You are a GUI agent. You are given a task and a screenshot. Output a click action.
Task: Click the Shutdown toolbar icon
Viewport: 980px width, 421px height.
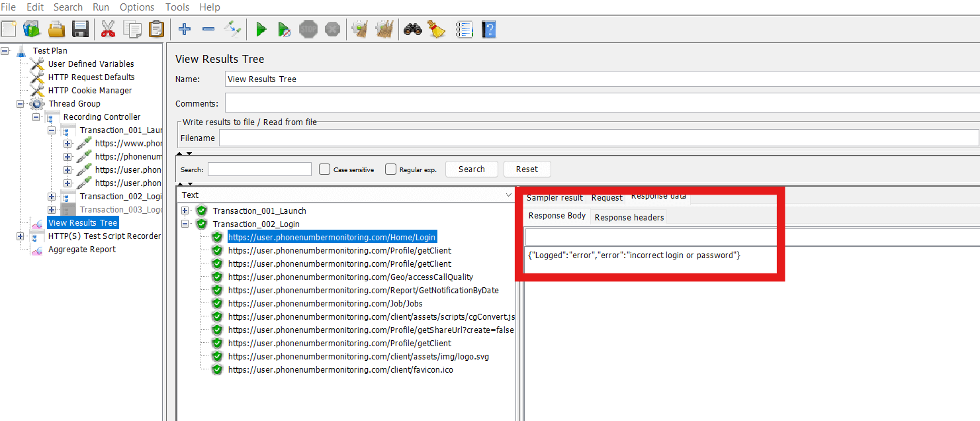333,29
